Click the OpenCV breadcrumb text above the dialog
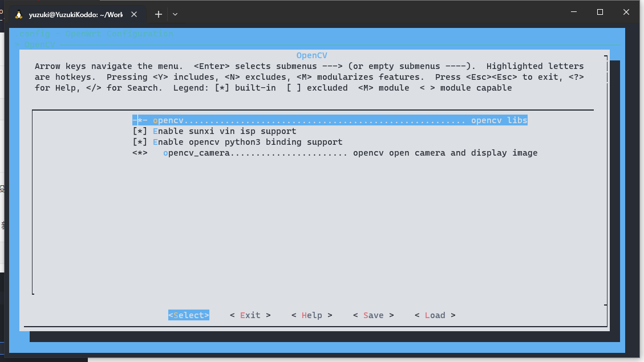644x362 pixels. (39, 44)
